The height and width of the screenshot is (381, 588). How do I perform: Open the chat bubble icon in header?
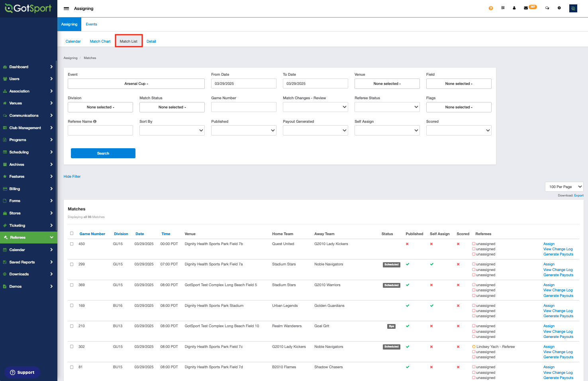(x=547, y=8)
